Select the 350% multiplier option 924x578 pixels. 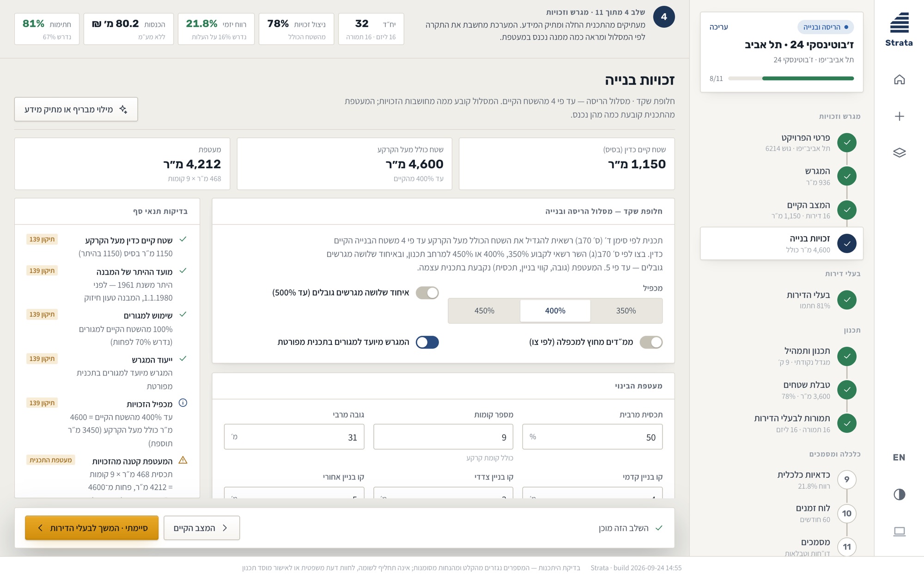point(626,311)
